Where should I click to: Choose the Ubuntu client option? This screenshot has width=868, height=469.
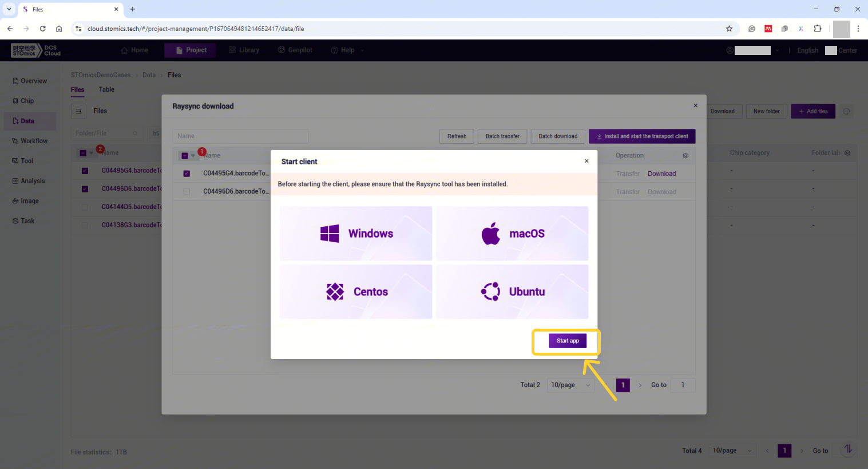coord(512,291)
